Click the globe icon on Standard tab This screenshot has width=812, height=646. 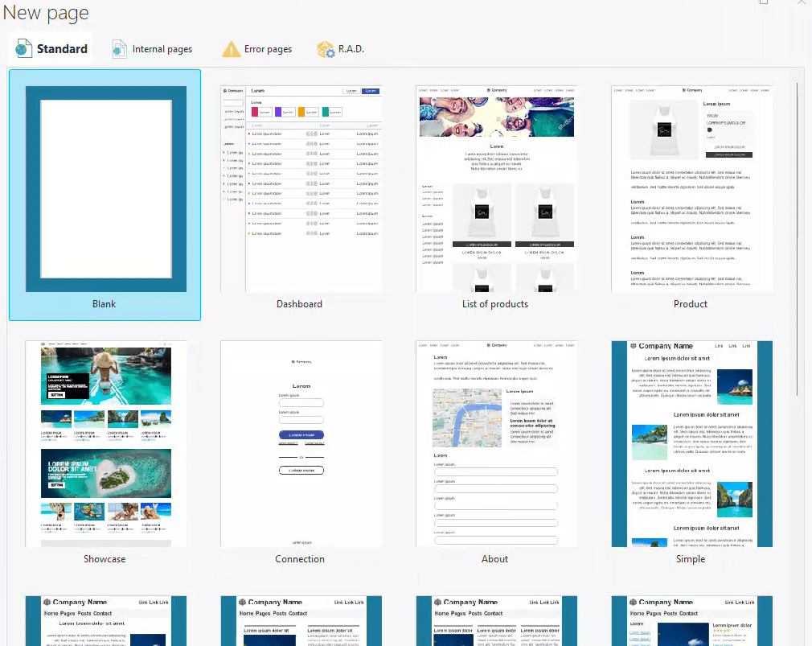pyautogui.click(x=23, y=49)
